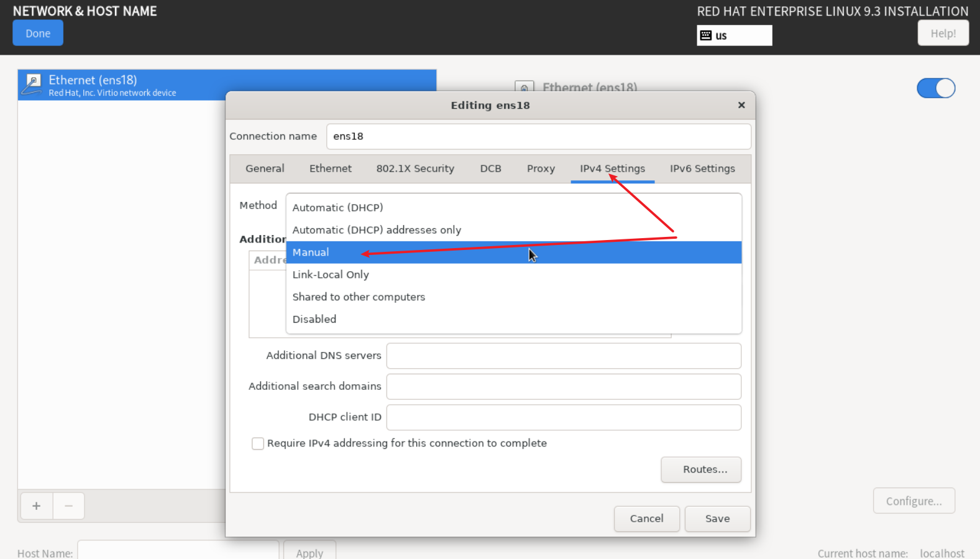
Task: Toggle the ens18 connection switch
Action: pyautogui.click(x=935, y=88)
